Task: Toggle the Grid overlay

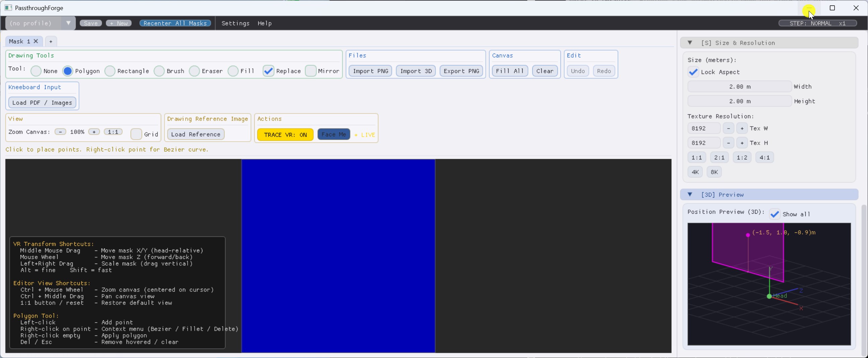Action: 136,134
